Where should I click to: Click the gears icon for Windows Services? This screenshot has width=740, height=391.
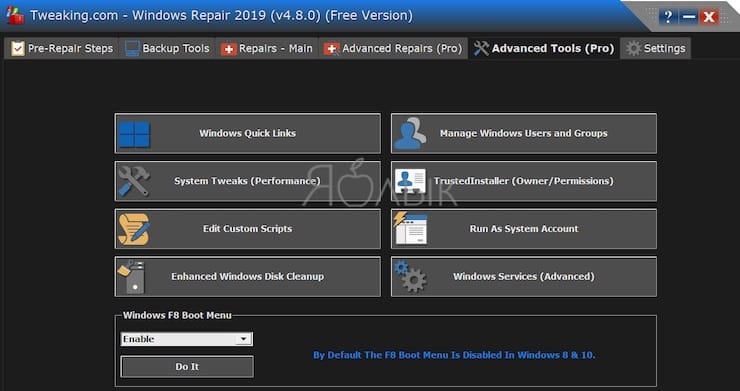click(x=410, y=276)
